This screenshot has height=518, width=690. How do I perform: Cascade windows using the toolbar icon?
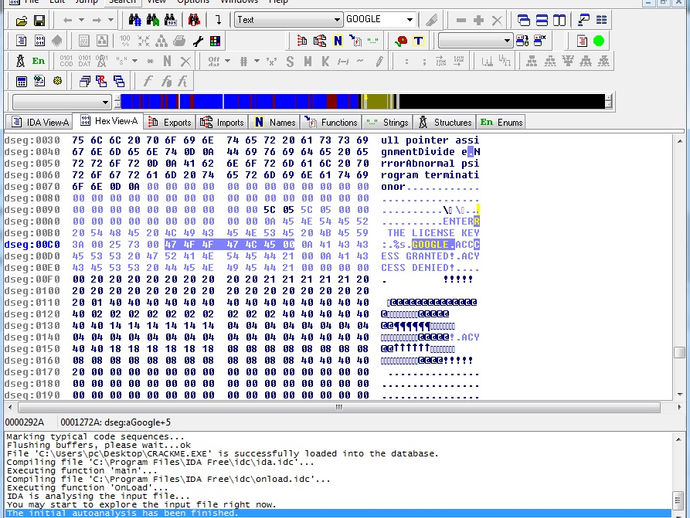(x=524, y=20)
